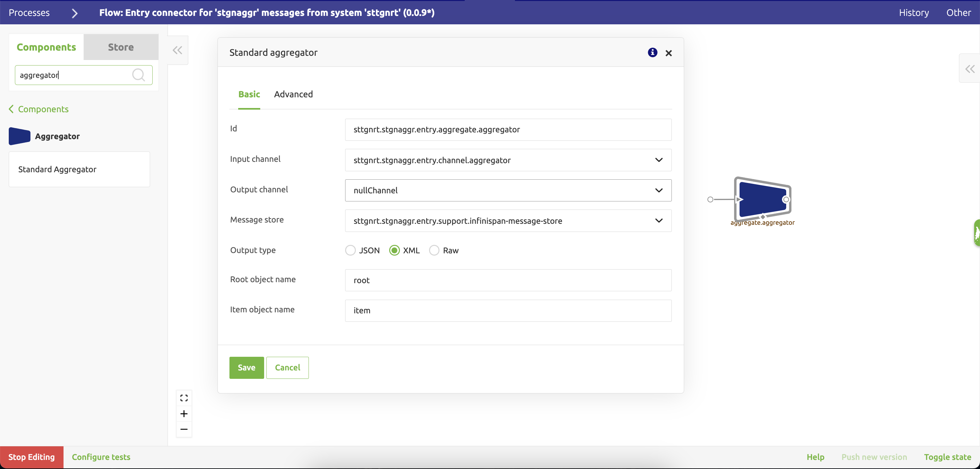Click the fit-to-screen canvas icon
The image size is (980, 469).
(x=184, y=398)
